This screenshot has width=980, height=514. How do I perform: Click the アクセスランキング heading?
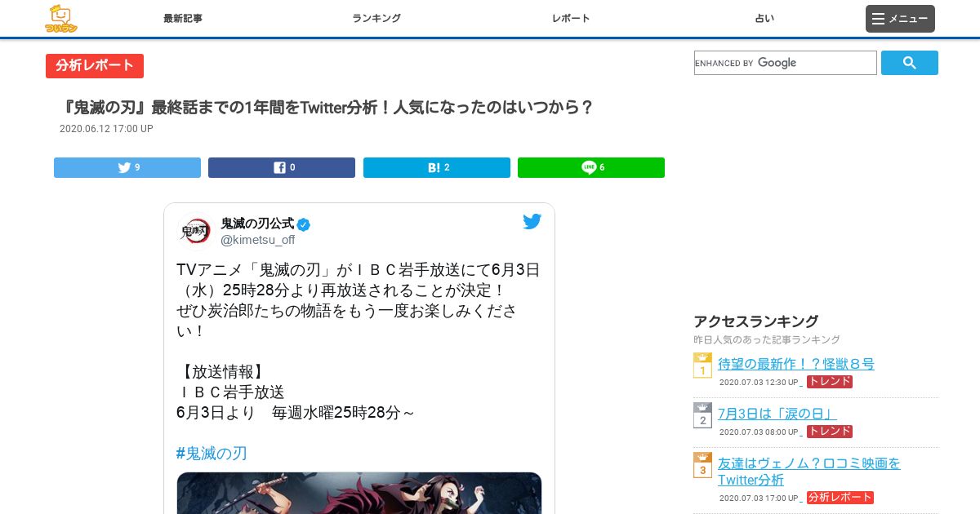pos(756,321)
